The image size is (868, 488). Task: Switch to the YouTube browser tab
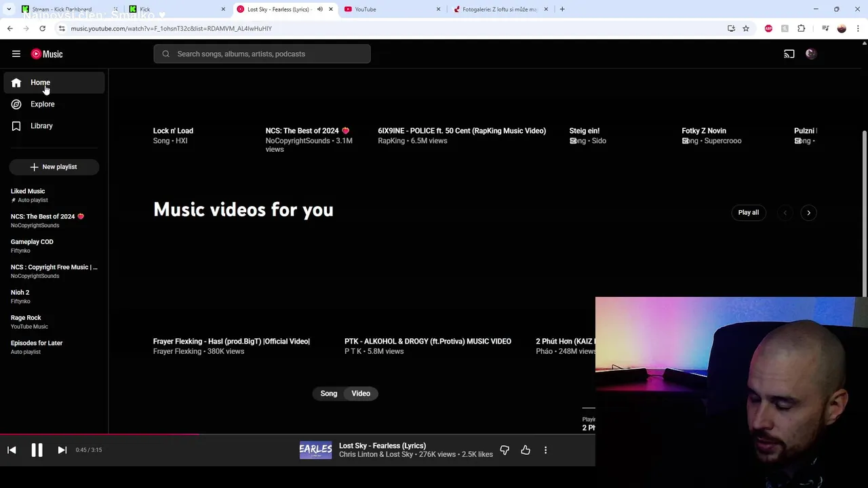click(x=392, y=9)
